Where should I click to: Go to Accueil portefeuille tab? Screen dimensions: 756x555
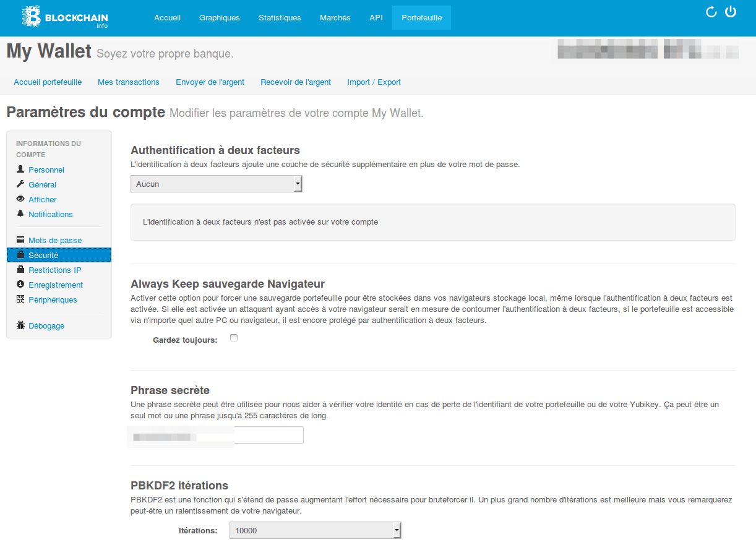pyautogui.click(x=48, y=82)
